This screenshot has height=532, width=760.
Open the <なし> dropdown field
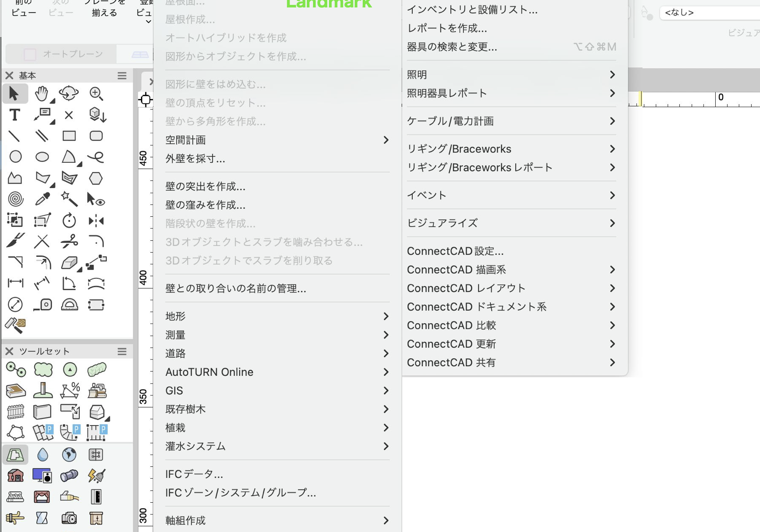tap(709, 13)
